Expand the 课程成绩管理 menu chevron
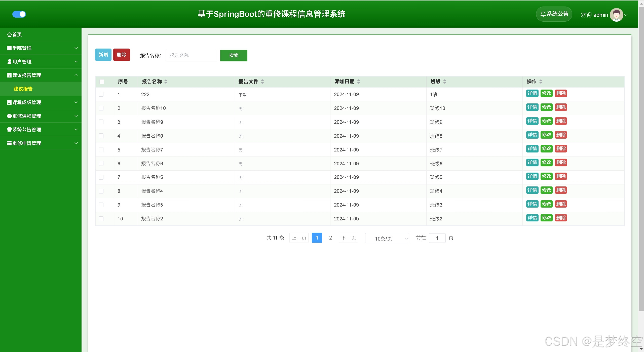The height and width of the screenshot is (352, 644). (76, 102)
